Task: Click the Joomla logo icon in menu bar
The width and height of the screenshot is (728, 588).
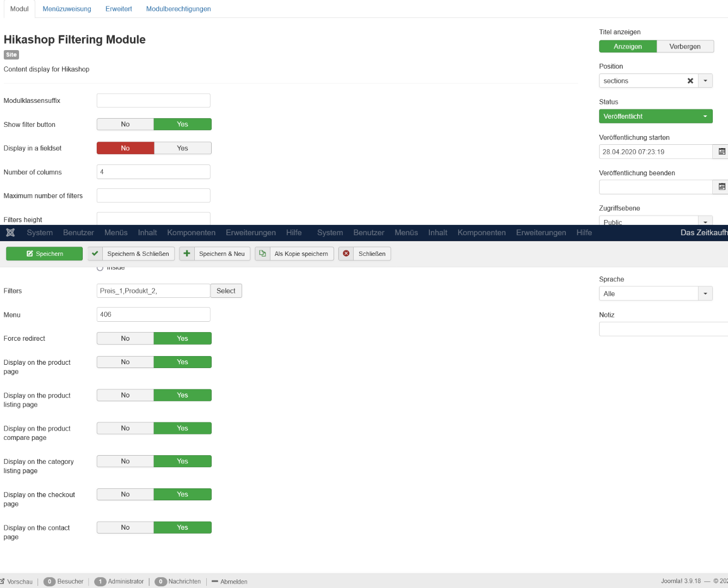Action: coord(10,232)
